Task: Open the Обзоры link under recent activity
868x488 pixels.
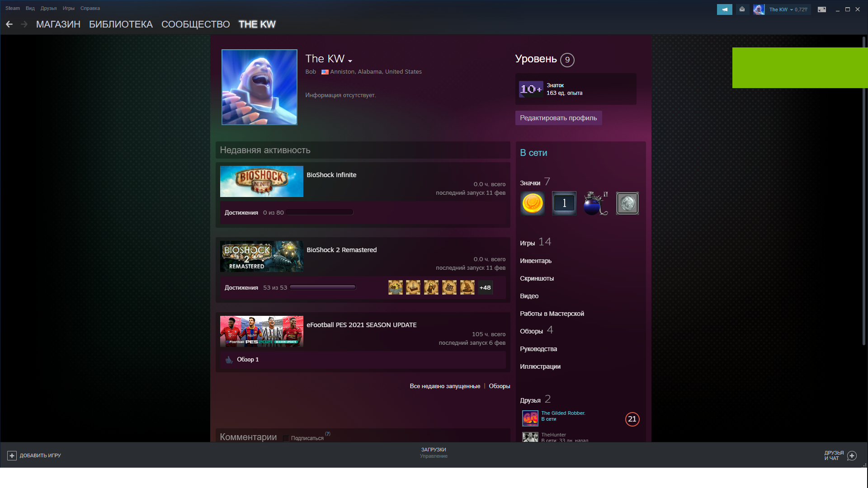Action: pos(499,386)
